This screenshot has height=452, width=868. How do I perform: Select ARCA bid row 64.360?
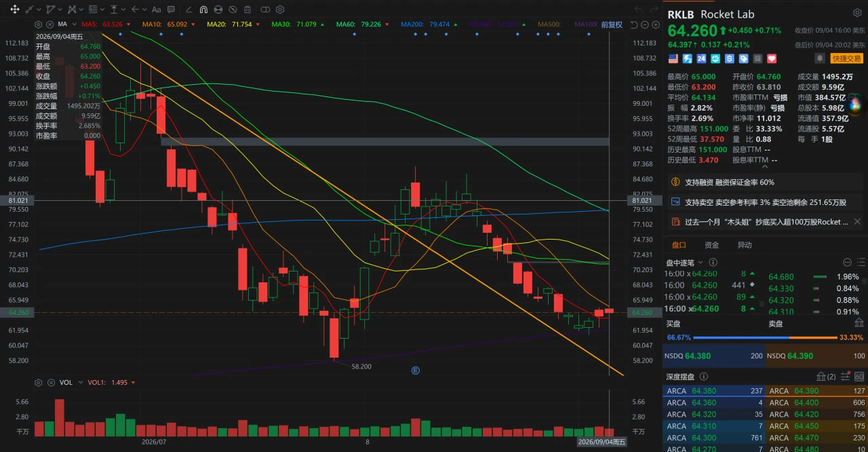714,402
